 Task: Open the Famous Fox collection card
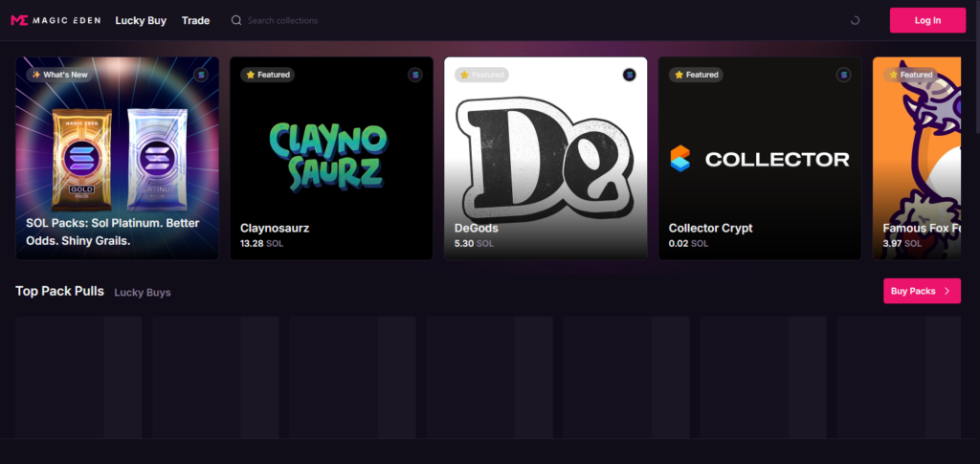921,158
